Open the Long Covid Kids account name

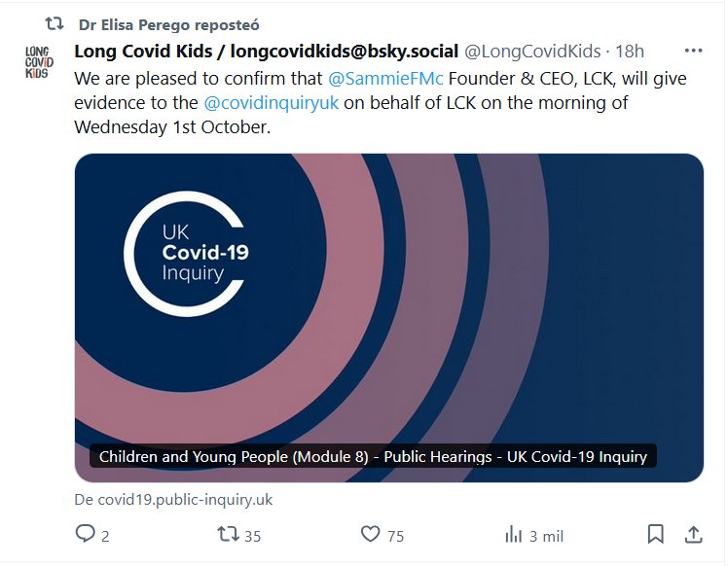coord(266,51)
